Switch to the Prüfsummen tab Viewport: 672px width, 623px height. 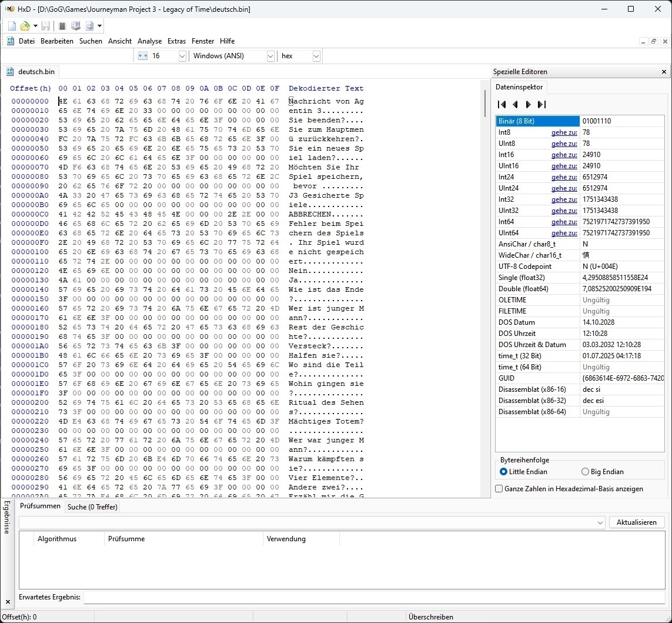[41, 506]
